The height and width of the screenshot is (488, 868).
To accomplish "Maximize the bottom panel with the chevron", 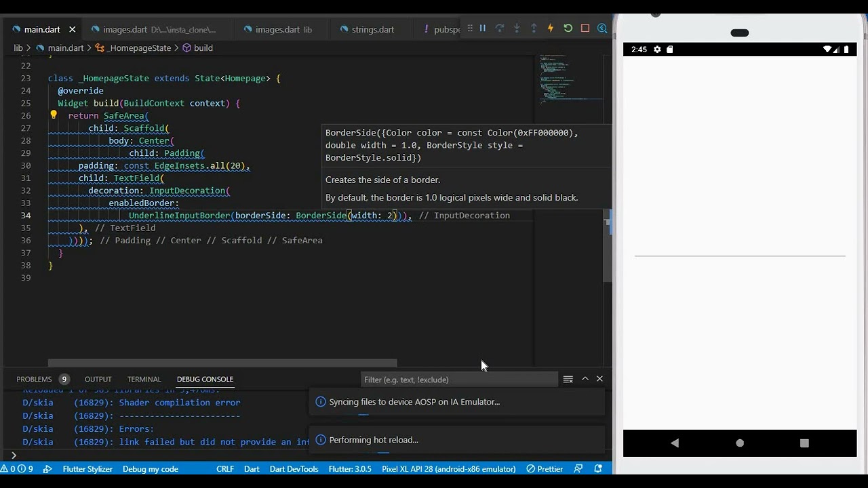I will (585, 379).
